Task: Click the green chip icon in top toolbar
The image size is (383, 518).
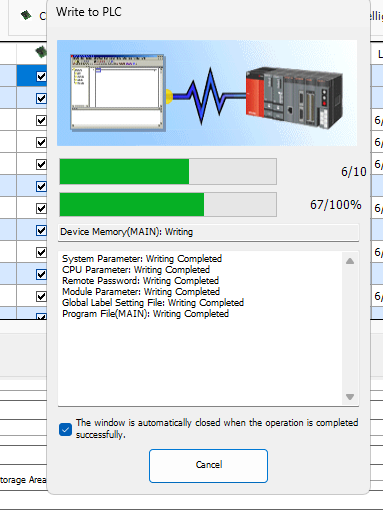Action: click(26, 15)
